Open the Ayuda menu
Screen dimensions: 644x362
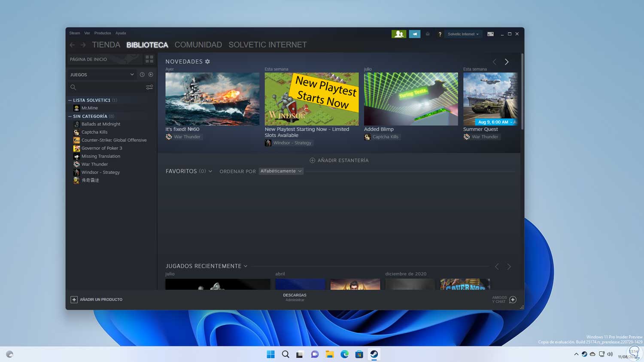click(x=121, y=33)
